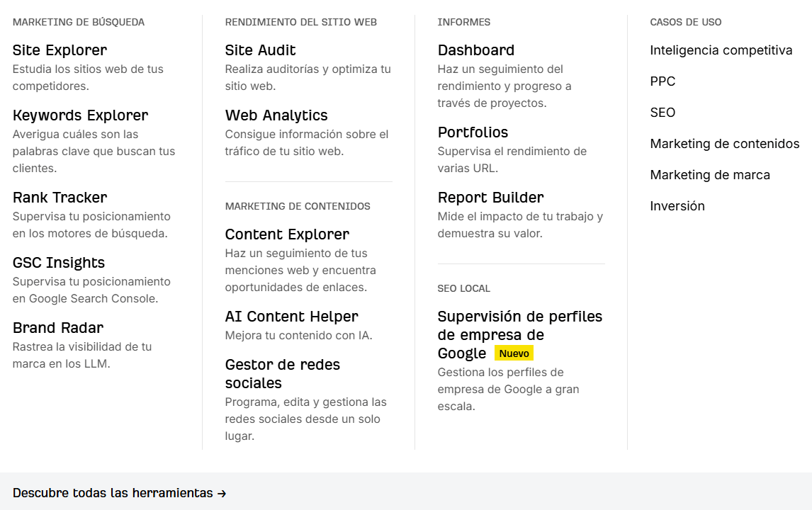The image size is (812, 510).
Task: Open the PPC use case
Action: [662, 81]
